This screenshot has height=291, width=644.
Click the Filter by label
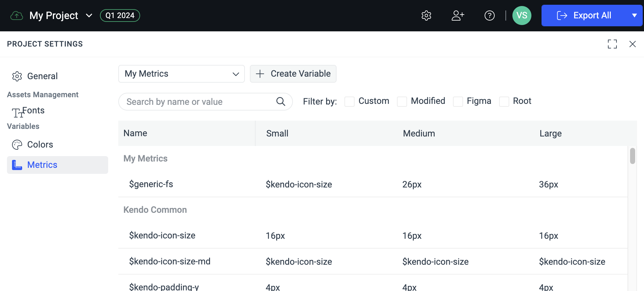coord(320,102)
